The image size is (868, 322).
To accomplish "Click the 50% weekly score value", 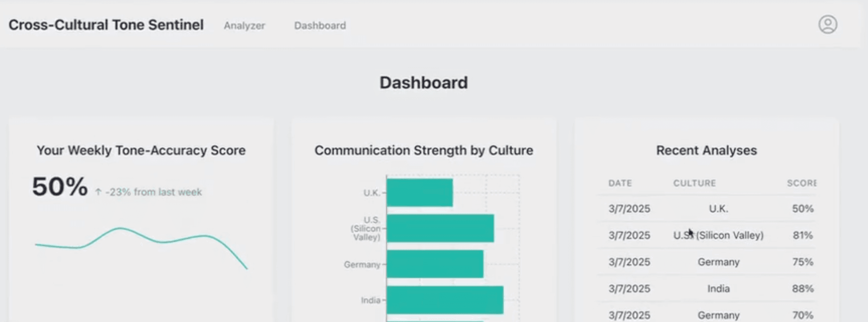I will point(60,186).
